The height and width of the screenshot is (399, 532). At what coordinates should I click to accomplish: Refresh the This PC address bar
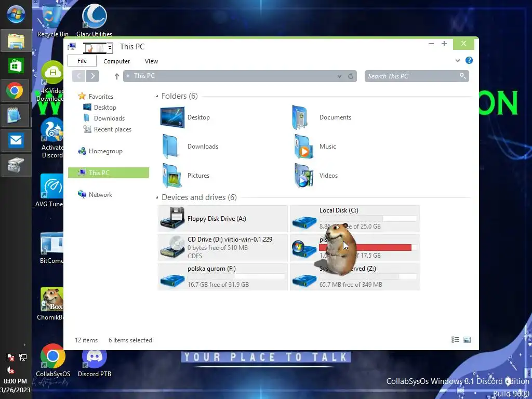tap(351, 76)
